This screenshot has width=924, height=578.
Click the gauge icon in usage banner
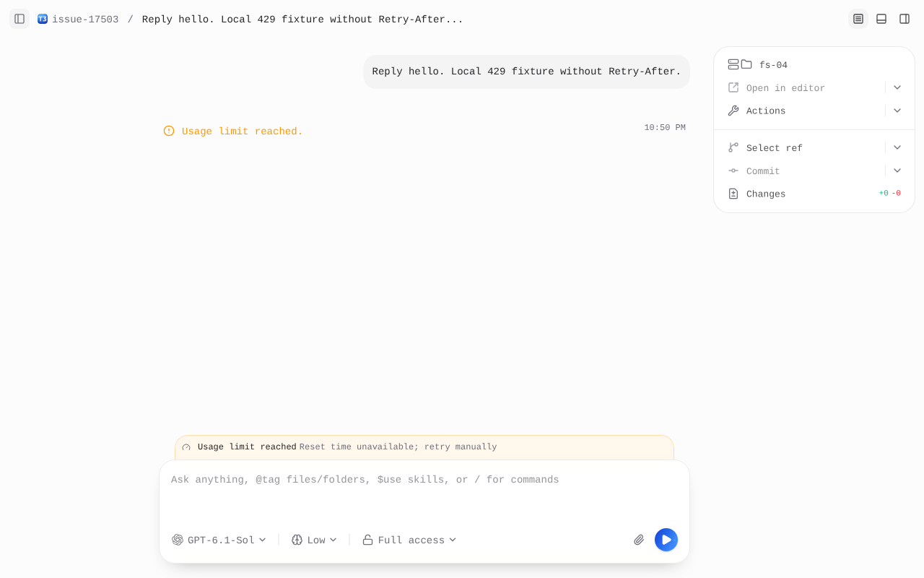pyautogui.click(x=186, y=447)
